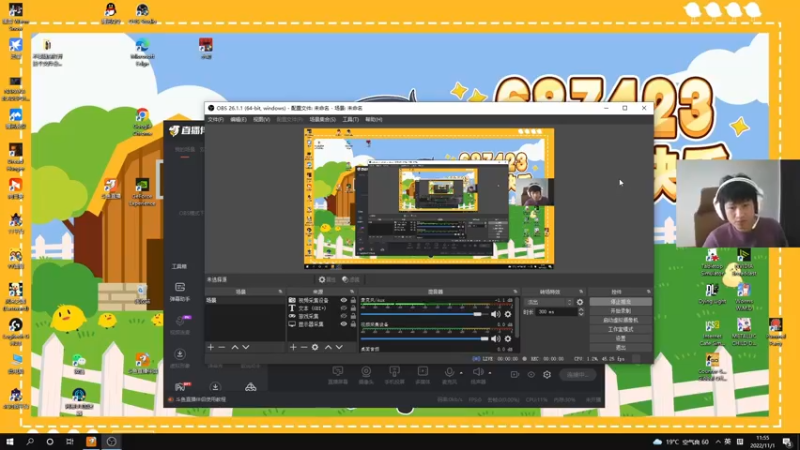
Task: Open 编辑(E) menu in OBS
Action: 238,119
